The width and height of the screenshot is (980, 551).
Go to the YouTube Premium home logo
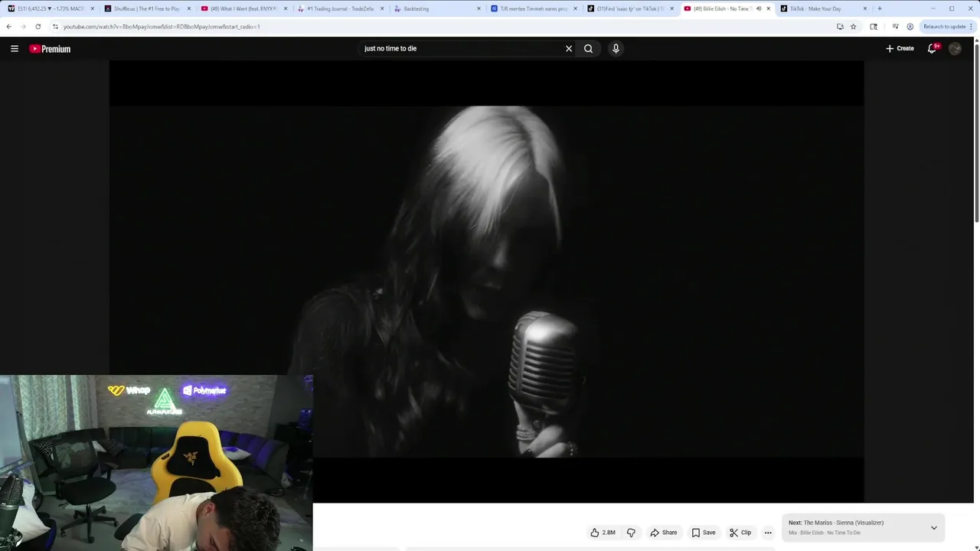click(x=50, y=48)
